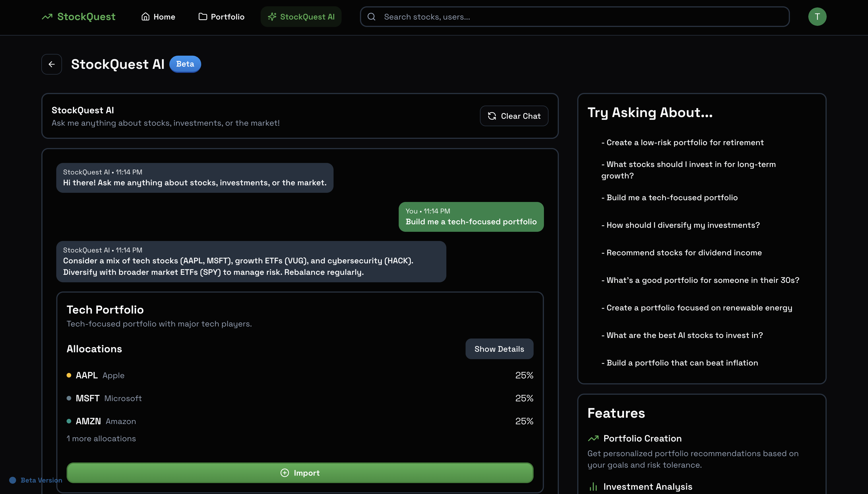868x494 pixels.
Task: Click the AMZN Amazon allocation row
Action: tap(300, 421)
